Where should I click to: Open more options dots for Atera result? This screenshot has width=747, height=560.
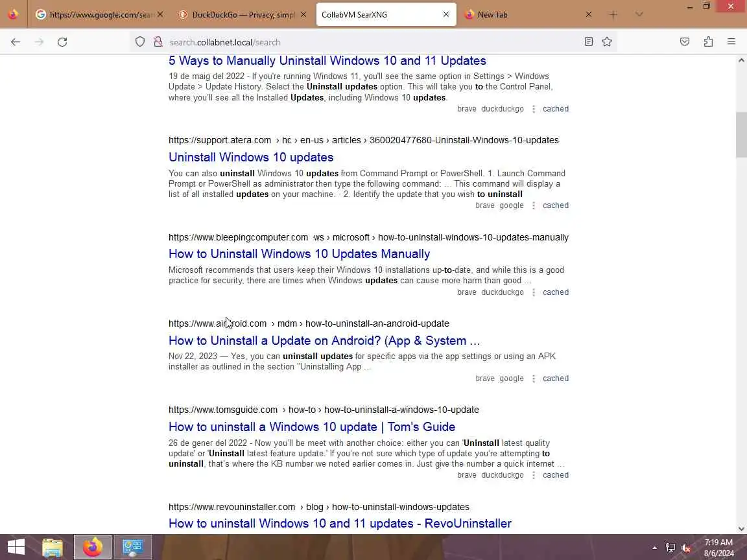534,205
